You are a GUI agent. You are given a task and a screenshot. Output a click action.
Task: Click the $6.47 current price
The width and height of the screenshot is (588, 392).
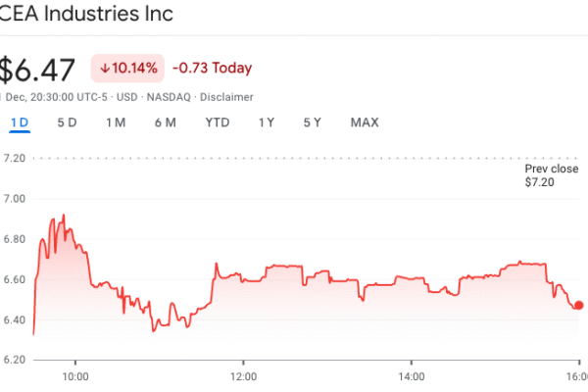(37, 69)
